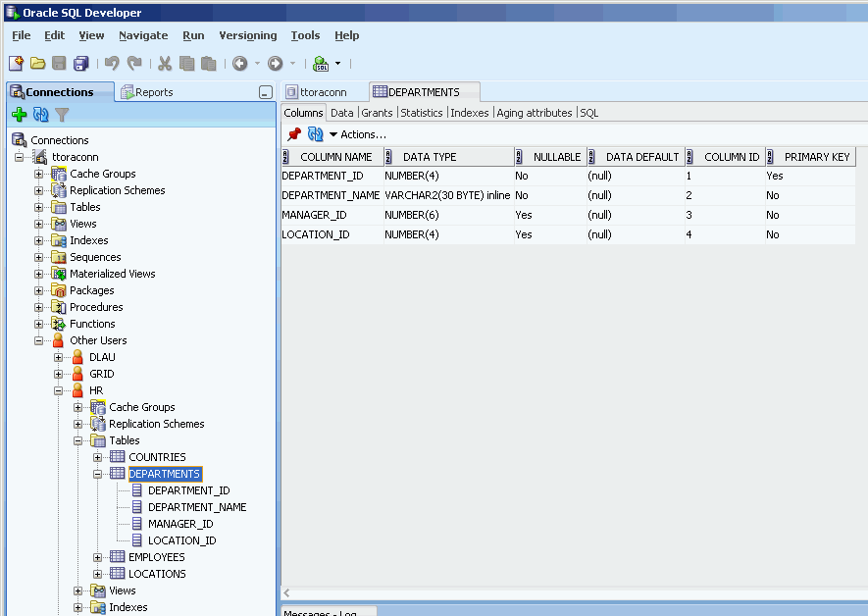
Task: Switch to the Data sub-tab
Action: point(341,113)
